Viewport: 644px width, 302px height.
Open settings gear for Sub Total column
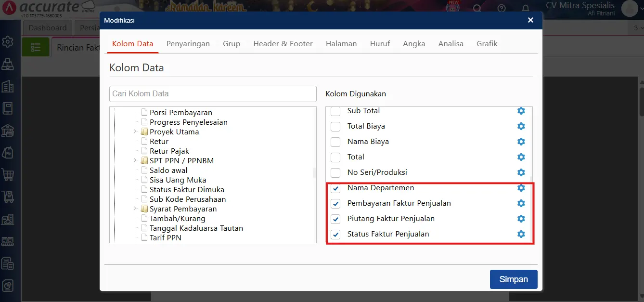coord(521,111)
